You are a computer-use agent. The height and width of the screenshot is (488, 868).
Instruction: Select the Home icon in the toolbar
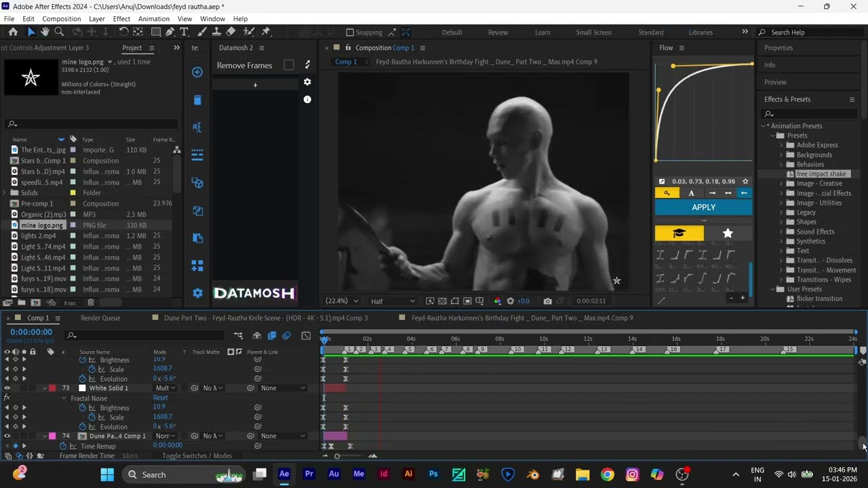[x=13, y=32]
